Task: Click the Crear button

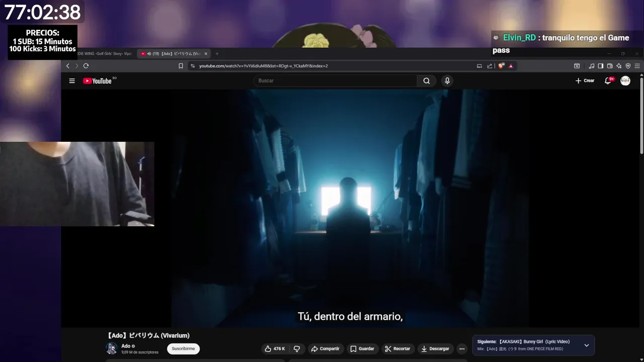Action: [x=585, y=81]
